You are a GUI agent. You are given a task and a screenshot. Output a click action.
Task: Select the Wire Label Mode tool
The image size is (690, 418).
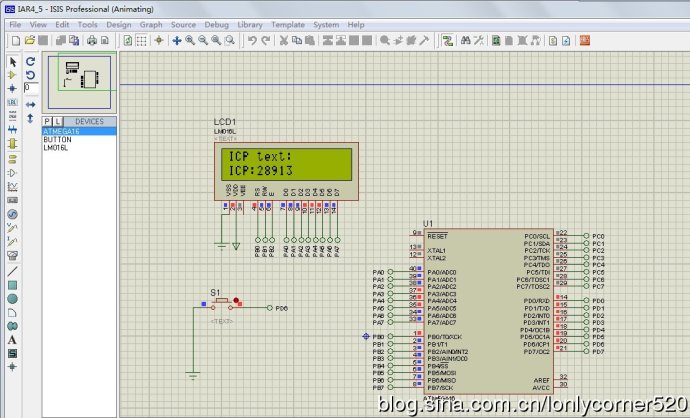tap(12, 103)
